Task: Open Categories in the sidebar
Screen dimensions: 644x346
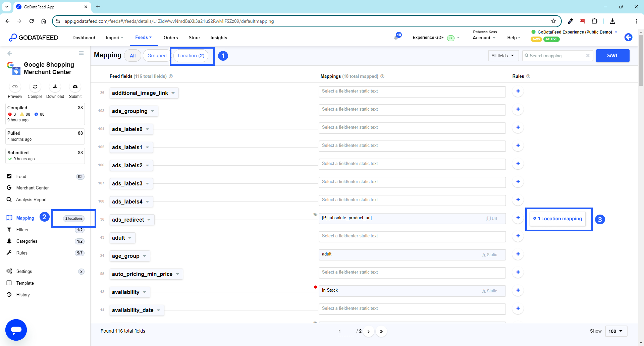Action: (27, 241)
